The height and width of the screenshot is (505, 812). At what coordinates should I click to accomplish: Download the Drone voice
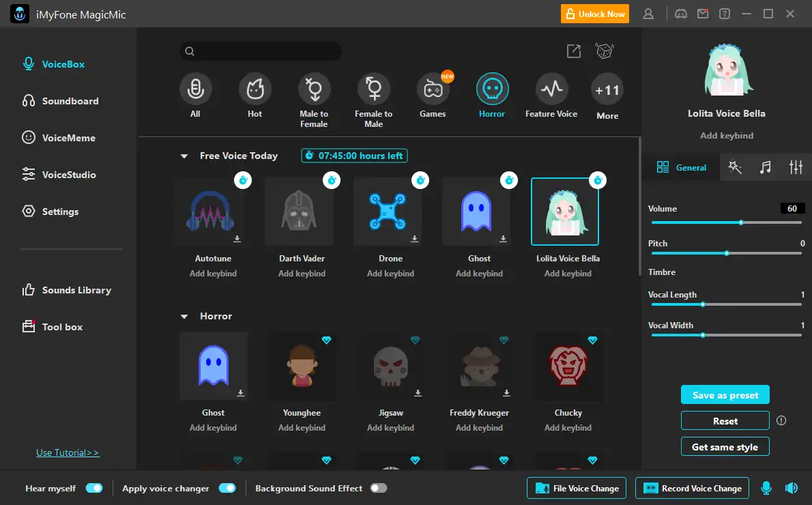(x=414, y=239)
